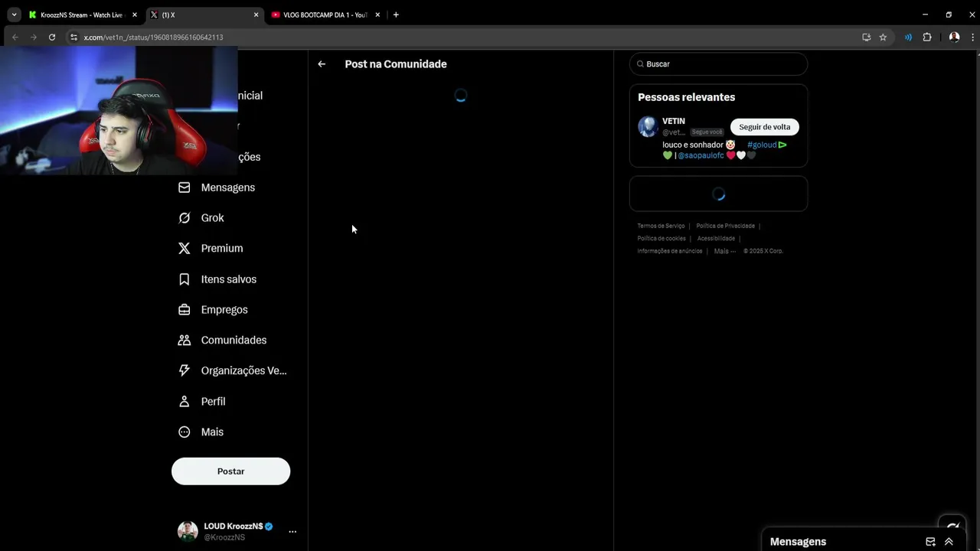Open the Perfil person icon
Image resolution: width=980 pixels, height=551 pixels.
pyautogui.click(x=184, y=402)
